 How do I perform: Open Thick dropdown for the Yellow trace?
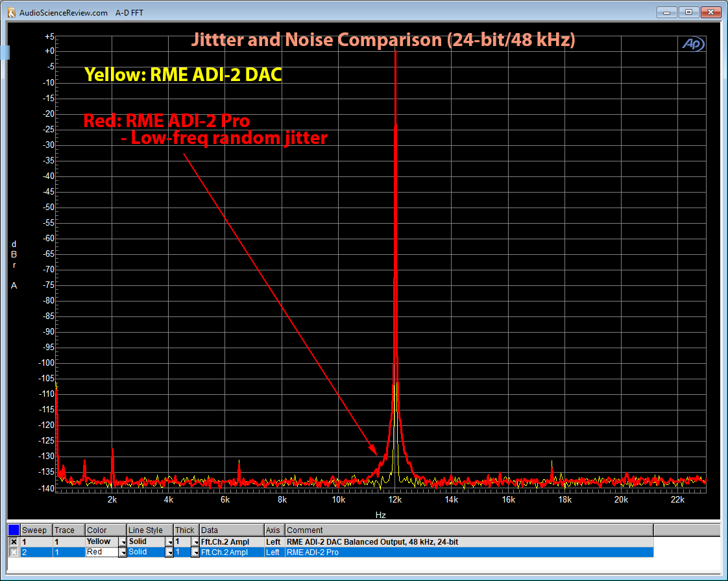(x=195, y=541)
